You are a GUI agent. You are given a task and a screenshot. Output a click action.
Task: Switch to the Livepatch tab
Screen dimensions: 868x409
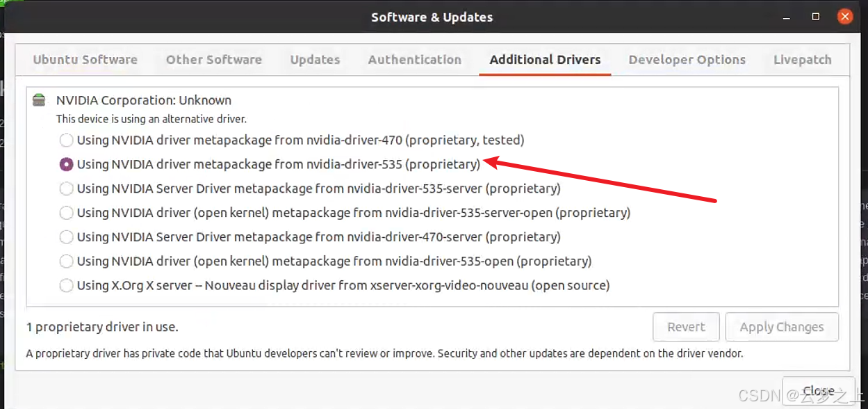point(803,60)
